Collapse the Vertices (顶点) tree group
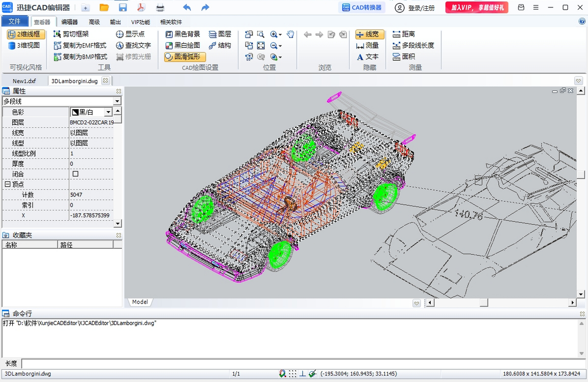Image resolution: width=588 pixels, height=382 pixels. click(7, 185)
